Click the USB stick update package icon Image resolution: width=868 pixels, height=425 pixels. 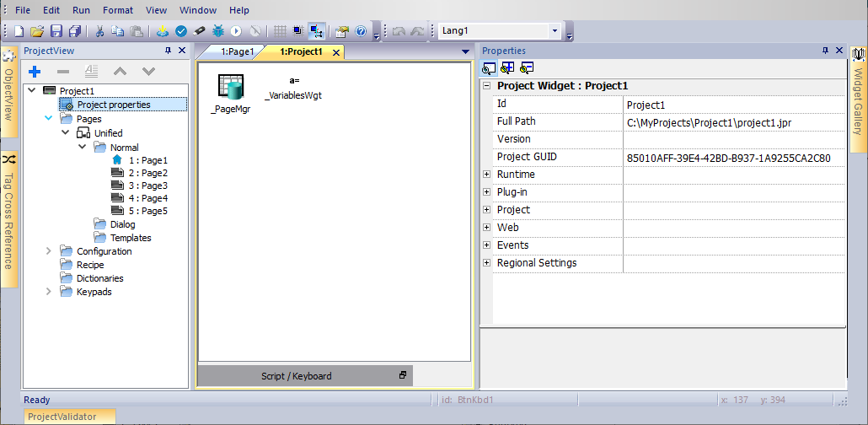point(199,31)
